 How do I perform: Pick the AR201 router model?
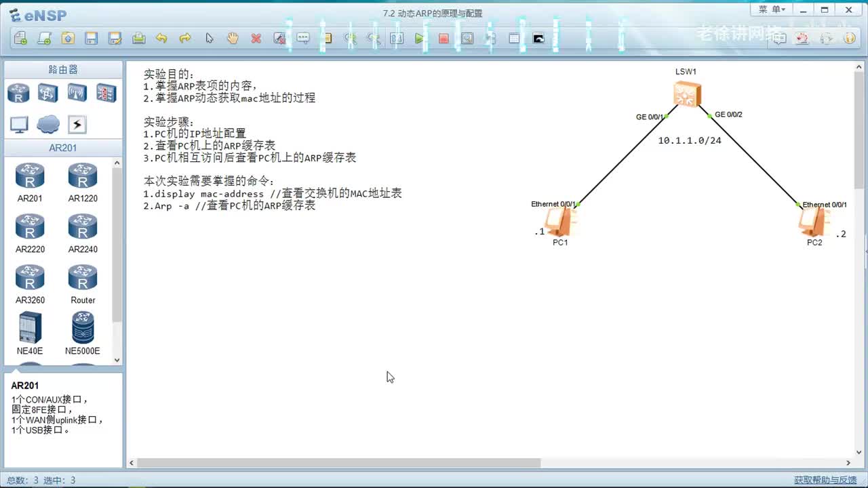tap(30, 182)
